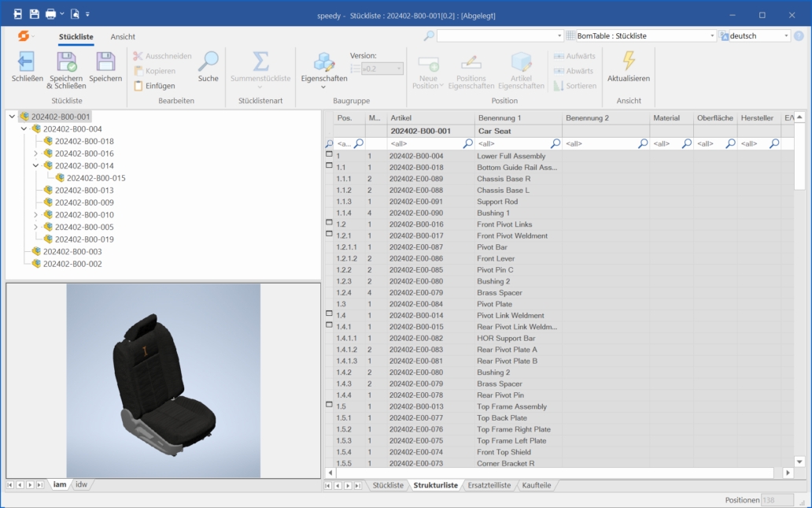The height and width of the screenshot is (508, 812).
Task: Click the Summenstückliste sigma icon
Action: click(x=260, y=62)
